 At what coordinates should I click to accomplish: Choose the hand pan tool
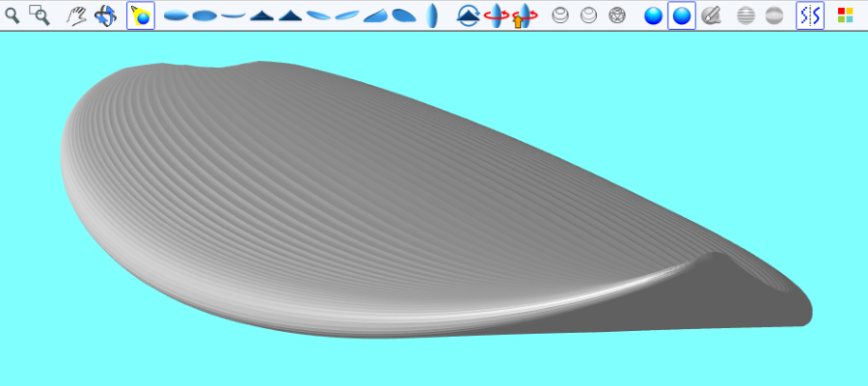(76, 15)
